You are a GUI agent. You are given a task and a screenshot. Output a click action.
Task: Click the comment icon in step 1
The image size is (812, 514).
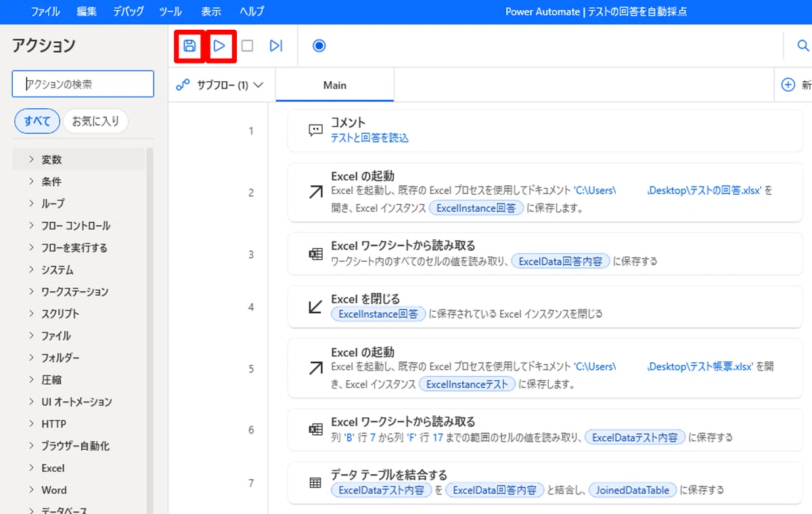[x=315, y=131]
